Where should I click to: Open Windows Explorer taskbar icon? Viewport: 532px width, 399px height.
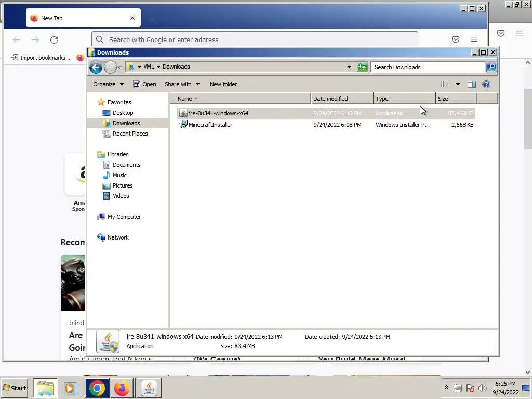(x=45, y=388)
